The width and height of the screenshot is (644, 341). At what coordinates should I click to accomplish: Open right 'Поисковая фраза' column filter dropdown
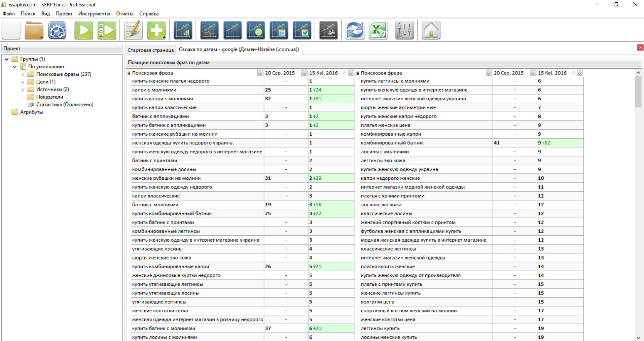coord(489,73)
